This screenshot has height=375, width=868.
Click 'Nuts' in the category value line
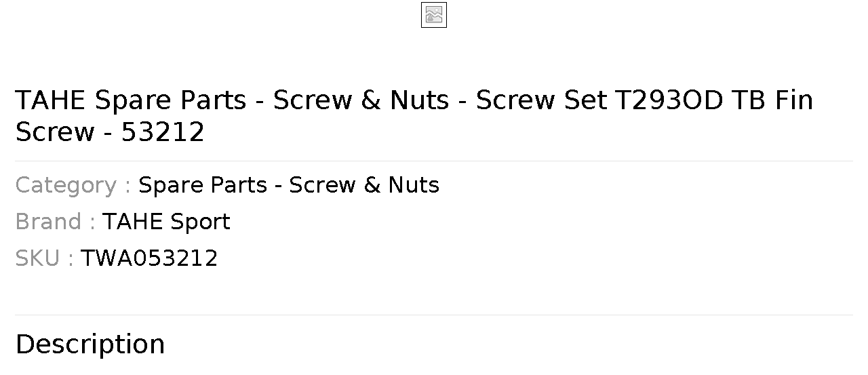(414, 185)
